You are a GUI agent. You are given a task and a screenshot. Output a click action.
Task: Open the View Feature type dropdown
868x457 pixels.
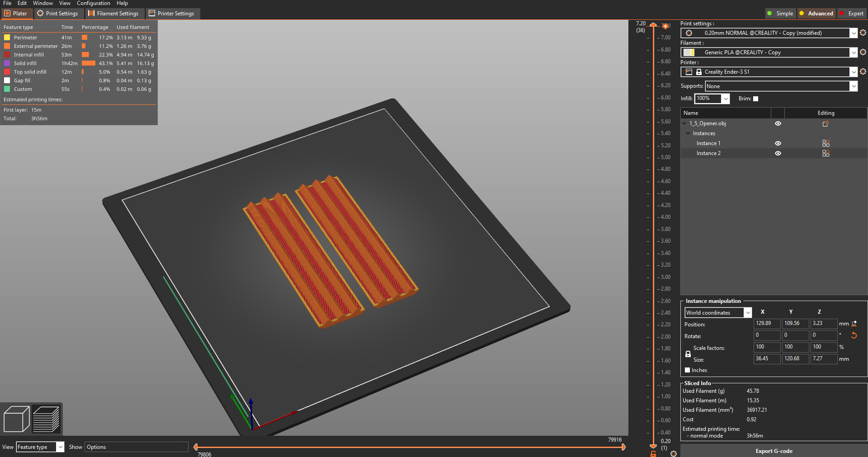click(40, 447)
